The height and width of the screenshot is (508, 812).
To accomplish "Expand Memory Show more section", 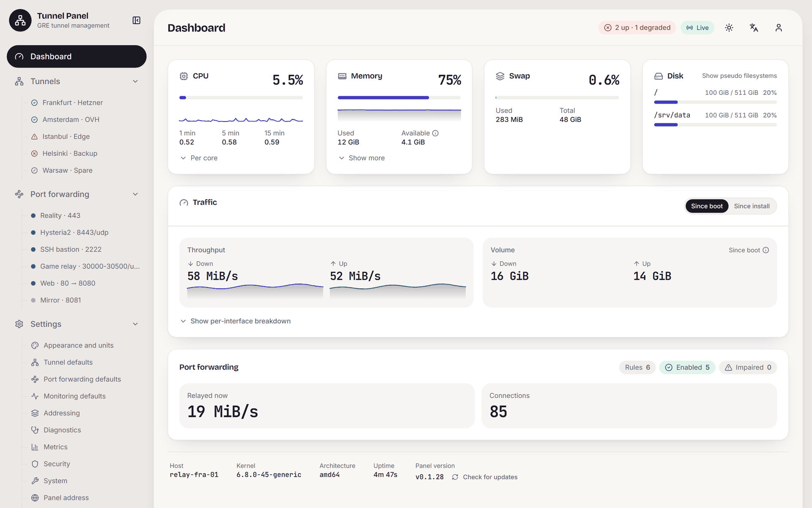I will pos(362,158).
